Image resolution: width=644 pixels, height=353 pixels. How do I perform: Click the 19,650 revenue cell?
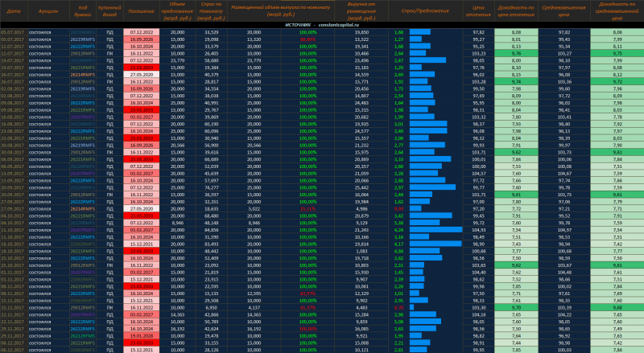[361, 31]
